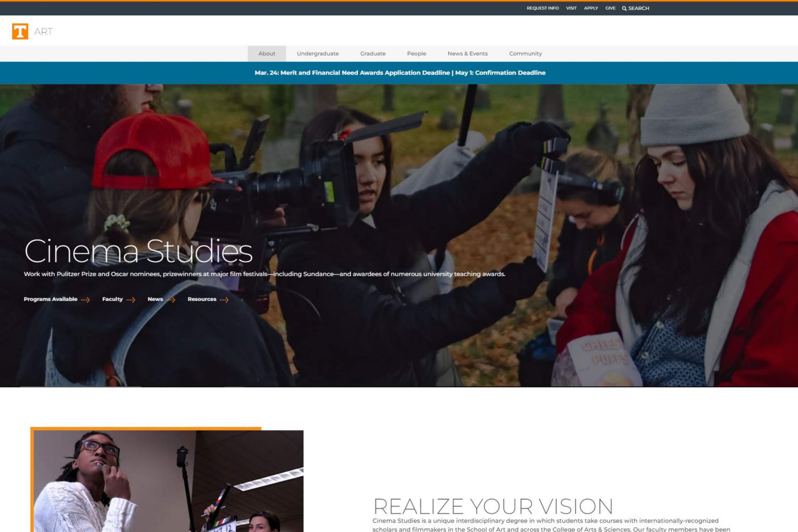The image size is (798, 532).
Task: Open News & Events menu
Action: tap(467, 54)
